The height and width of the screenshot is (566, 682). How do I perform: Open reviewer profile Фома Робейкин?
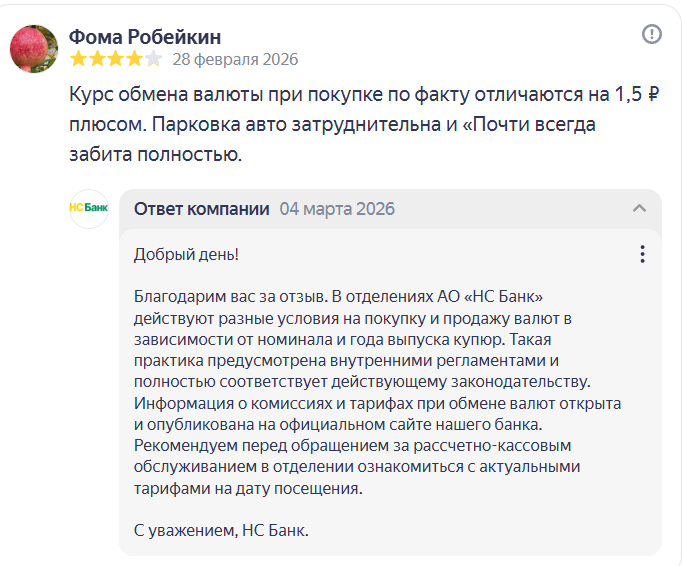coord(145,37)
